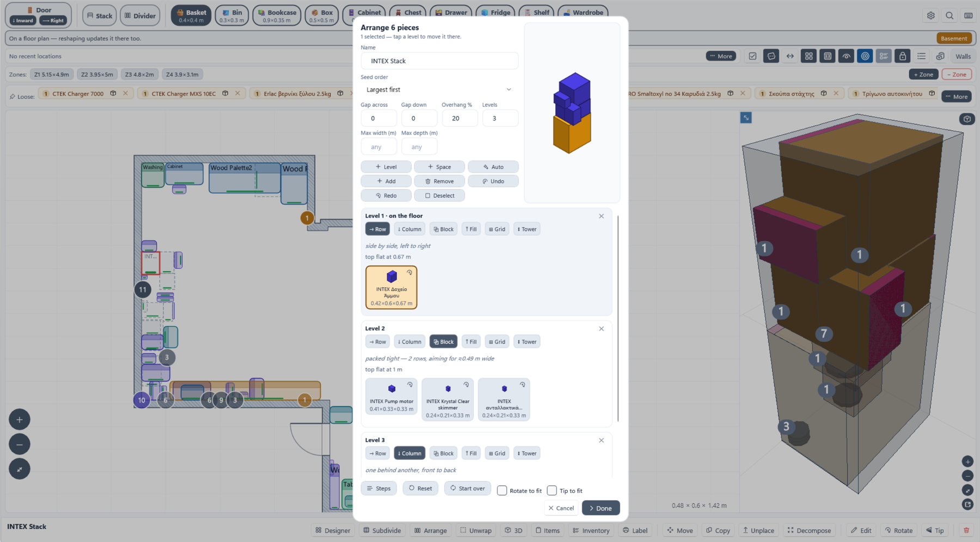Click Cancel in the Arrange dialog

point(561,508)
